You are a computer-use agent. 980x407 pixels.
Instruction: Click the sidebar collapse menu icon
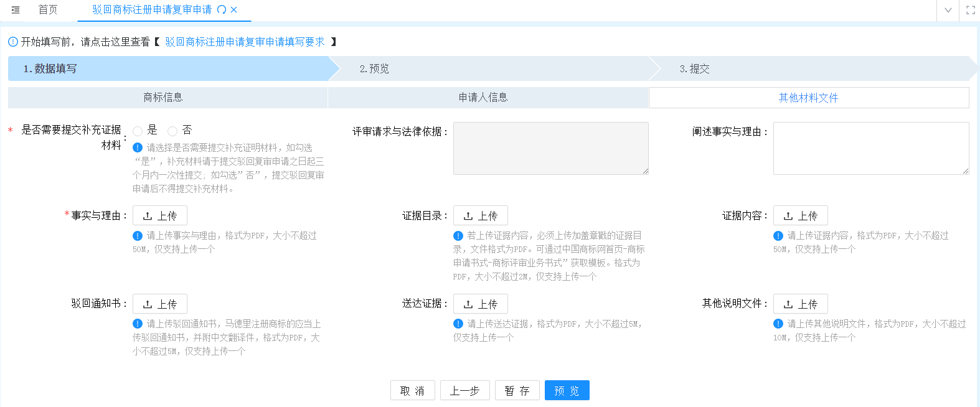[x=16, y=10]
